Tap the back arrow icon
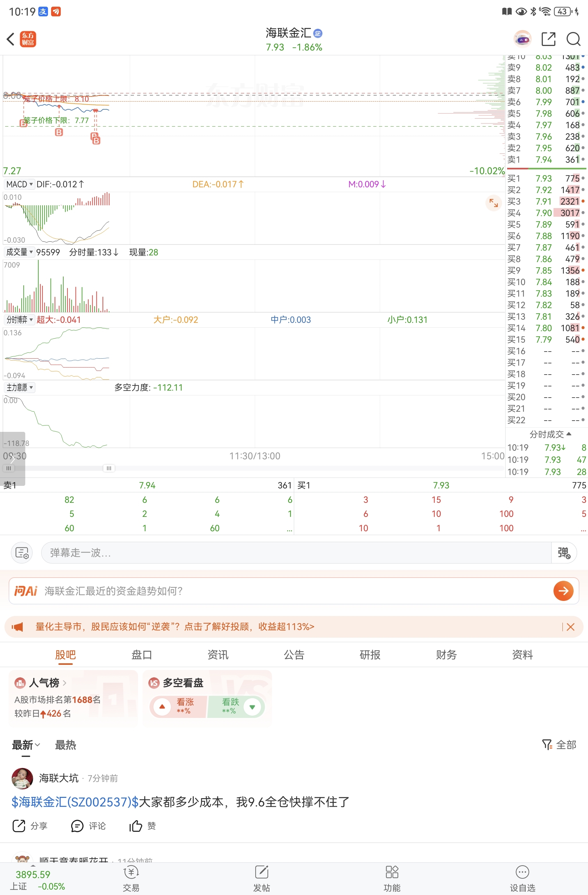588x895 pixels. 11,39
